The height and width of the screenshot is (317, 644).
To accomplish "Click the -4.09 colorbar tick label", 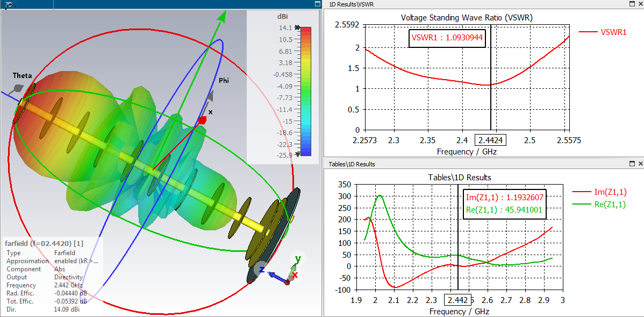I will tap(283, 86).
